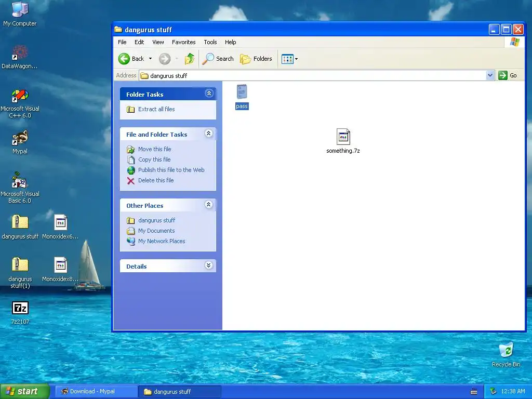
Task: Click the greyed Forward arrow button
Action: coord(165,59)
